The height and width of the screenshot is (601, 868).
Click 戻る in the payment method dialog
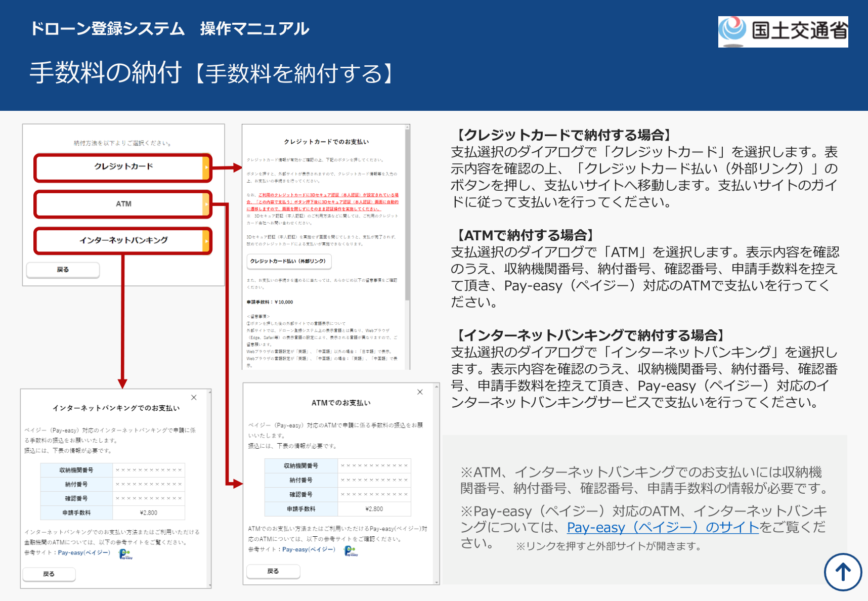point(63,270)
